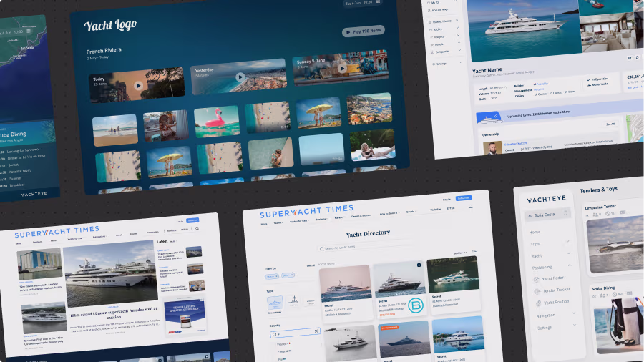Image resolution: width=644 pixels, height=362 pixels.
Task: Play the Today video collection
Action: [137, 85]
